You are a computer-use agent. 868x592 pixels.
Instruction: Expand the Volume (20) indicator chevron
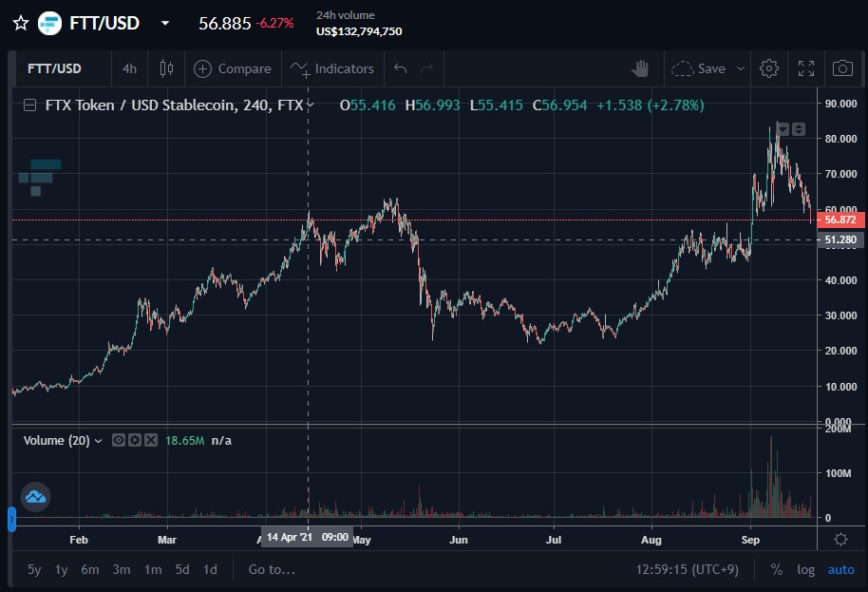(99, 441)
